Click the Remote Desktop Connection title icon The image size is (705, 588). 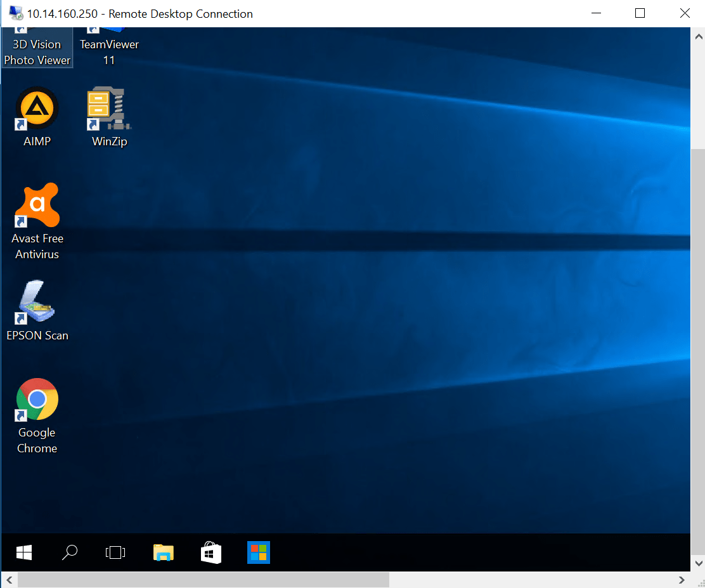[x=16, y=13]
